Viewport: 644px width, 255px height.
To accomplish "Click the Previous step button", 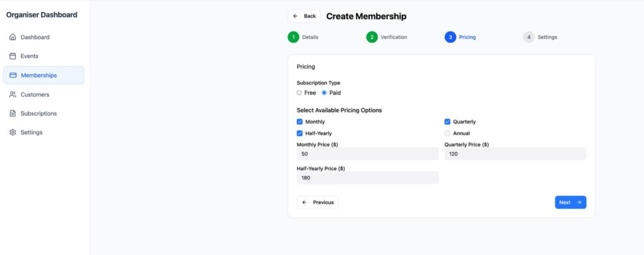I will tap(318, 202).
